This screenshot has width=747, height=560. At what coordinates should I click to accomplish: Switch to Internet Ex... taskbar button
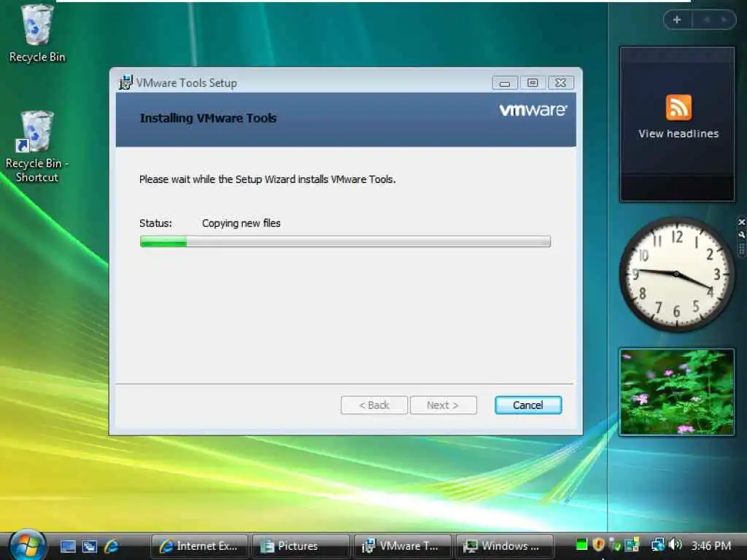tap(199, 546)
